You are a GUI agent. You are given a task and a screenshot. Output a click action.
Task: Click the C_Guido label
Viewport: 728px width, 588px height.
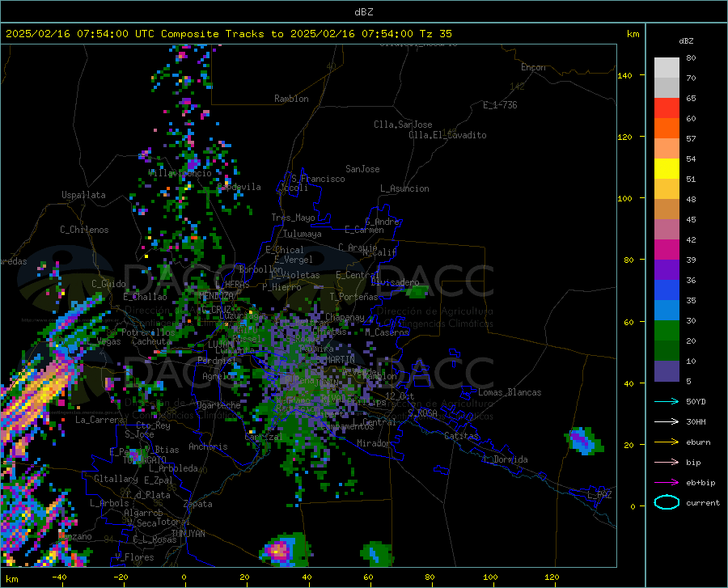click(108, 284)
